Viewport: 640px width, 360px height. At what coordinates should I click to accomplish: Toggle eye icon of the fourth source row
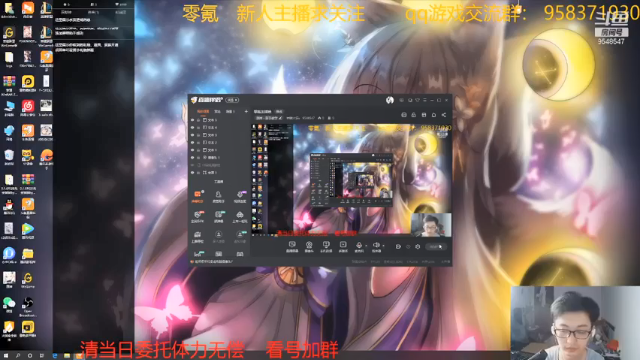[x=193, y=142]
